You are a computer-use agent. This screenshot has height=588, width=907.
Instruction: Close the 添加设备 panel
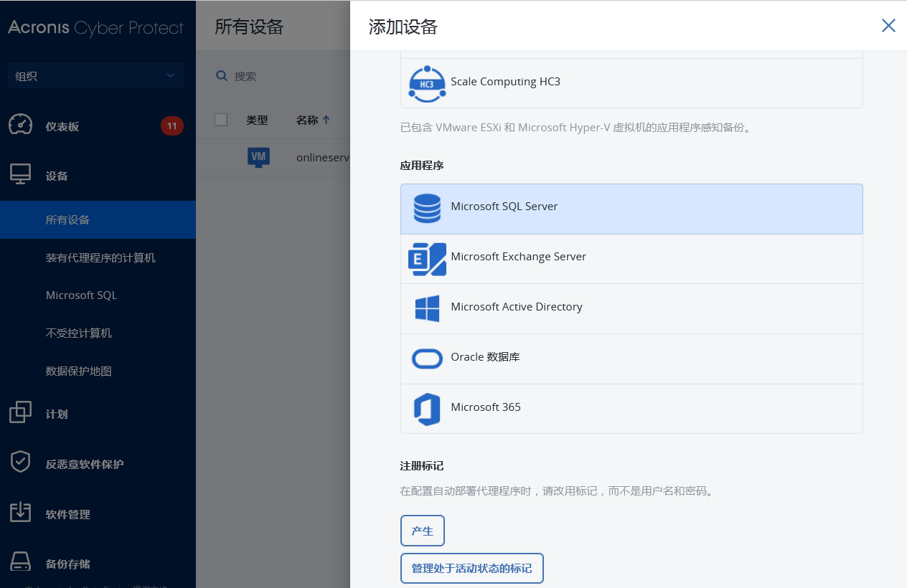coord(888,26)
